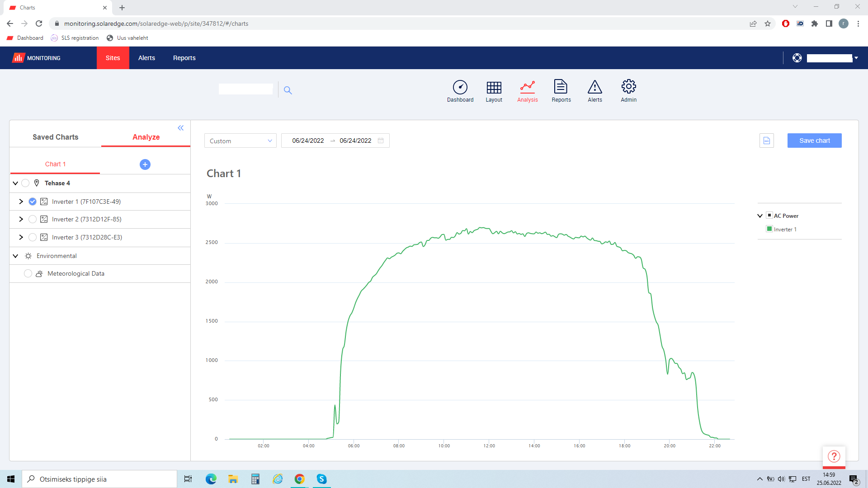Open the Layout grid icon
Screen dimensions: 868x488
494,87
